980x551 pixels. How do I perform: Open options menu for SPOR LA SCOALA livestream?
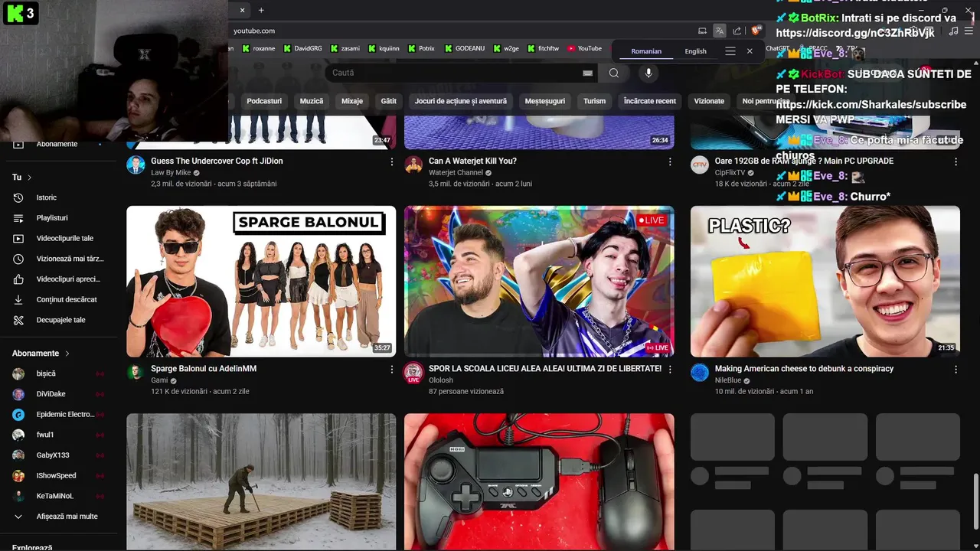[x=670, y=369]
